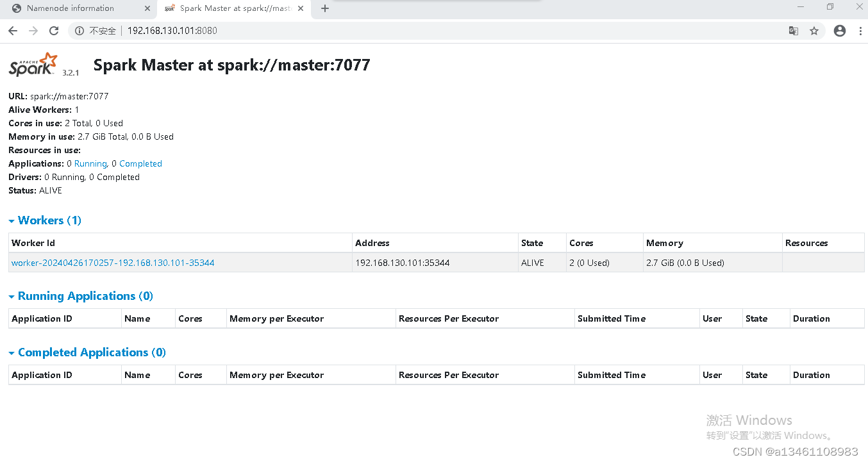Screen dimensions: 868x462
Task: Open worker-20240426170257-192.168.130.101-35344 link
Action: click(x=113, y=263)
